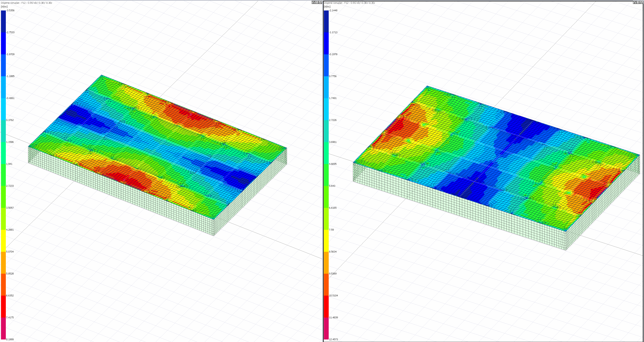Click the yellow swatch below 4.2881 in the left legend
This screenshot has height=342, width=644.
coord(3,240)
